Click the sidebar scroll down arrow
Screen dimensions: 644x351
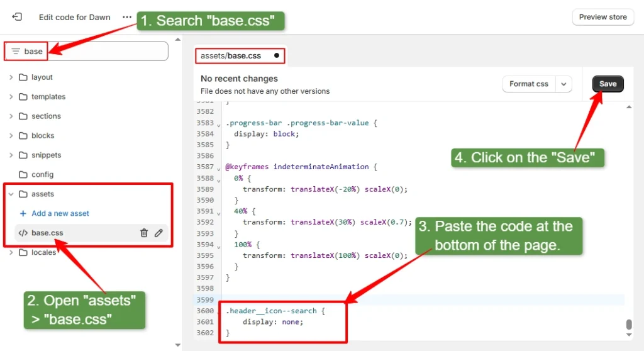(177, 345)
